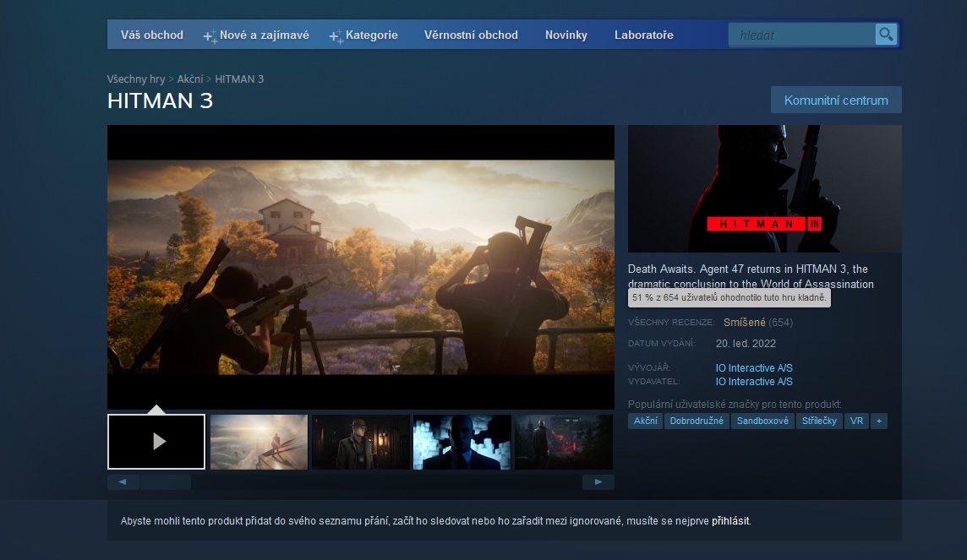Click the release date 20. led. 2022
This screenshot has height=560, width=967.
click(x=746, y=343)
